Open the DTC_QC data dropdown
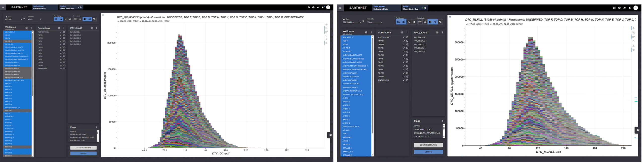This screenshot has height=163, width=644. coord(14,19)
